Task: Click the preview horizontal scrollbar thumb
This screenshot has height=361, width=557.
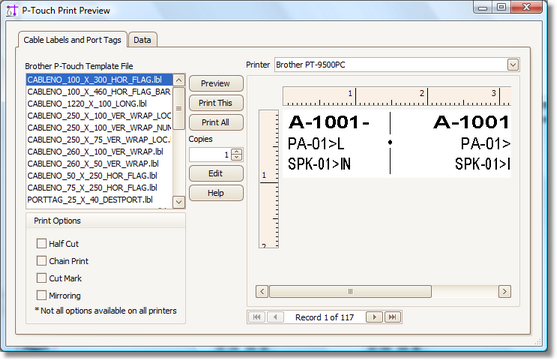Action: (x=350, y=292)
